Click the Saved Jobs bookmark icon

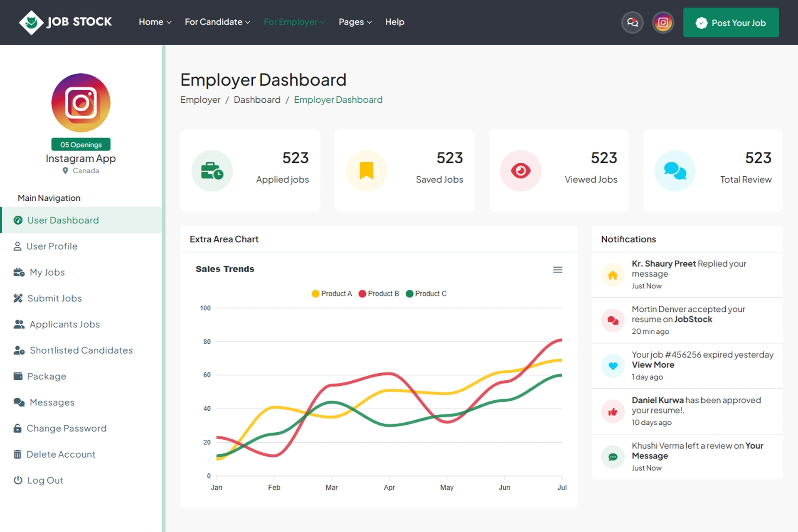click(366, 171)
